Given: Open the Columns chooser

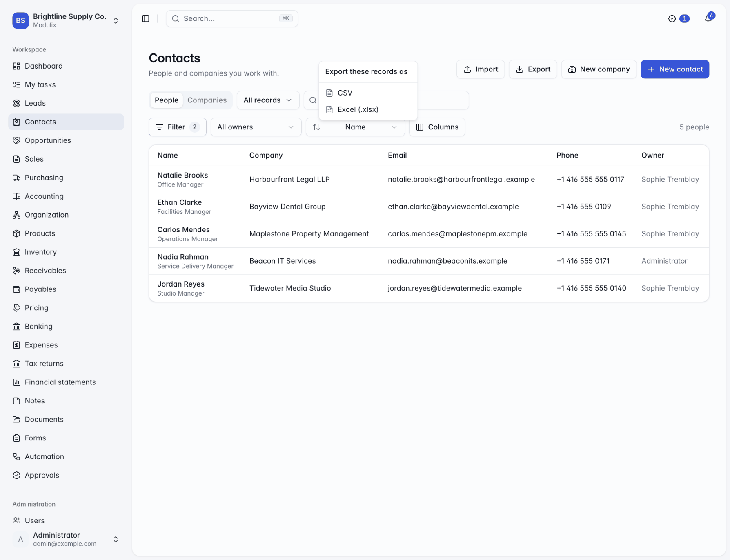Looking at the screenshot, I should pyautogui.click(x=437, y=127).
